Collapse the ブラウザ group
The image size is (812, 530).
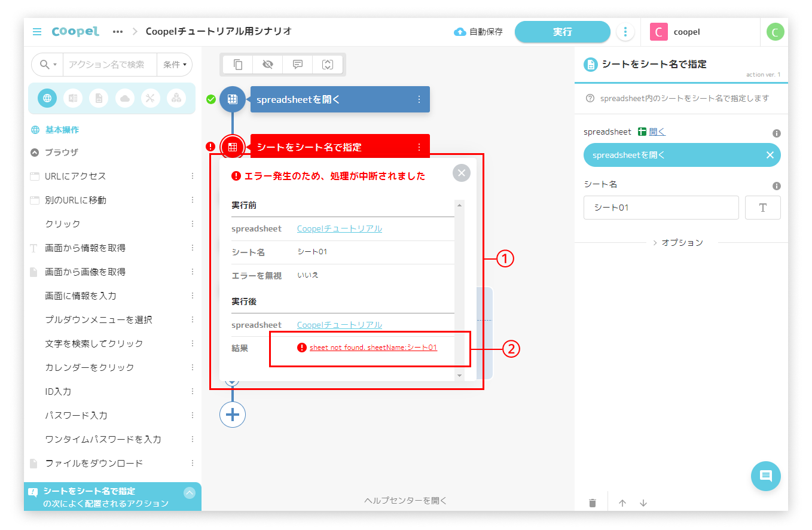(35, 153)
